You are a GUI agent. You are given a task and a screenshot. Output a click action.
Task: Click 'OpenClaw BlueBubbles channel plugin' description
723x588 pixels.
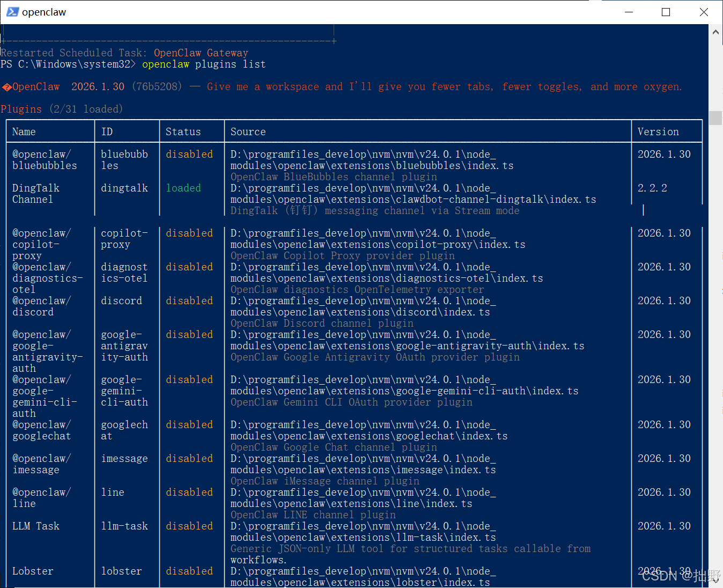coord(334,177)
